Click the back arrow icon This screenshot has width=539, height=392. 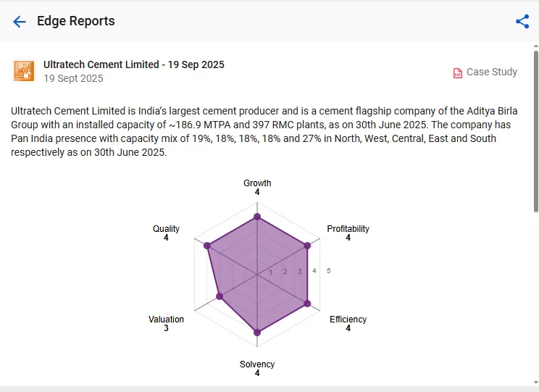(x=20, y=22)
